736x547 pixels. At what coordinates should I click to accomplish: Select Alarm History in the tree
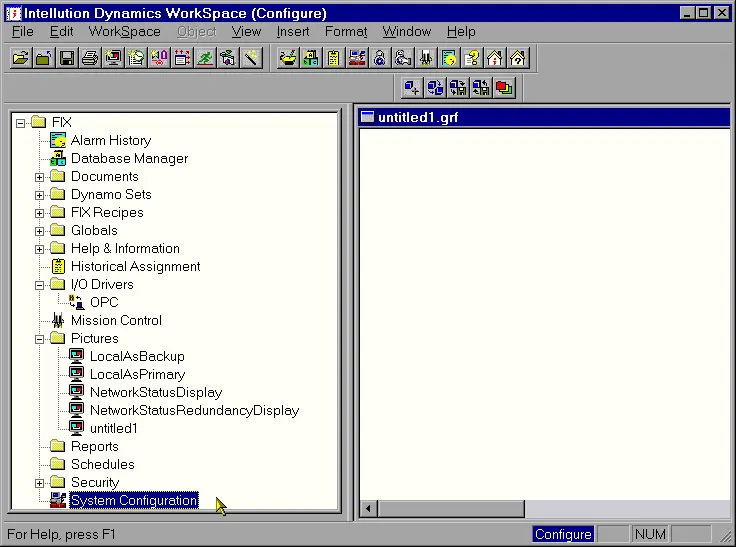point(111,140)
